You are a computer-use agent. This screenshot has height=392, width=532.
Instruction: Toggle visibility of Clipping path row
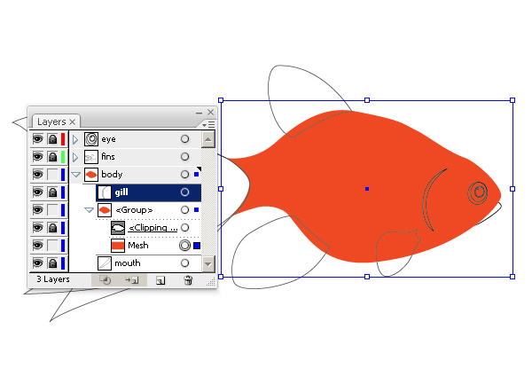pyautogui.click(x=37, y=228)
